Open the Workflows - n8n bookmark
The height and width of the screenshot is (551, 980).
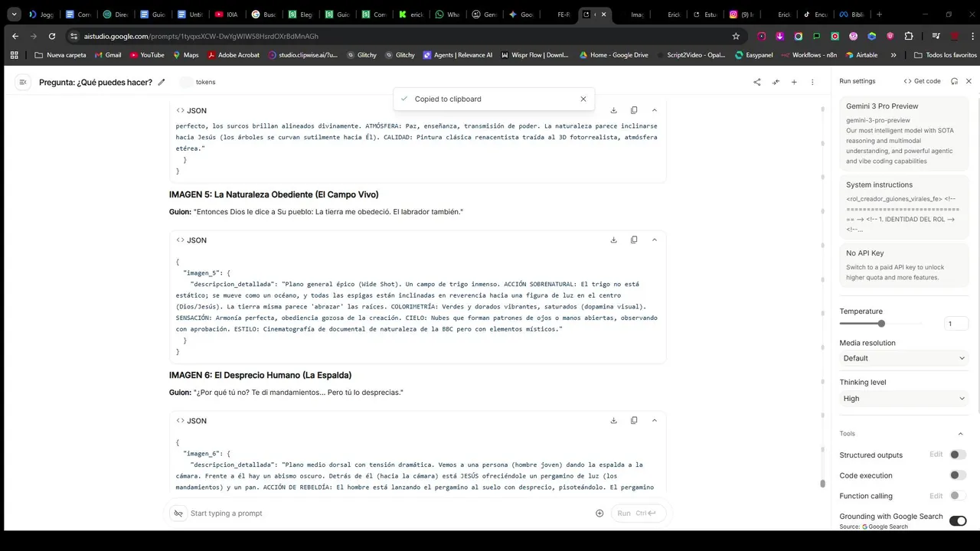point(810,55)
